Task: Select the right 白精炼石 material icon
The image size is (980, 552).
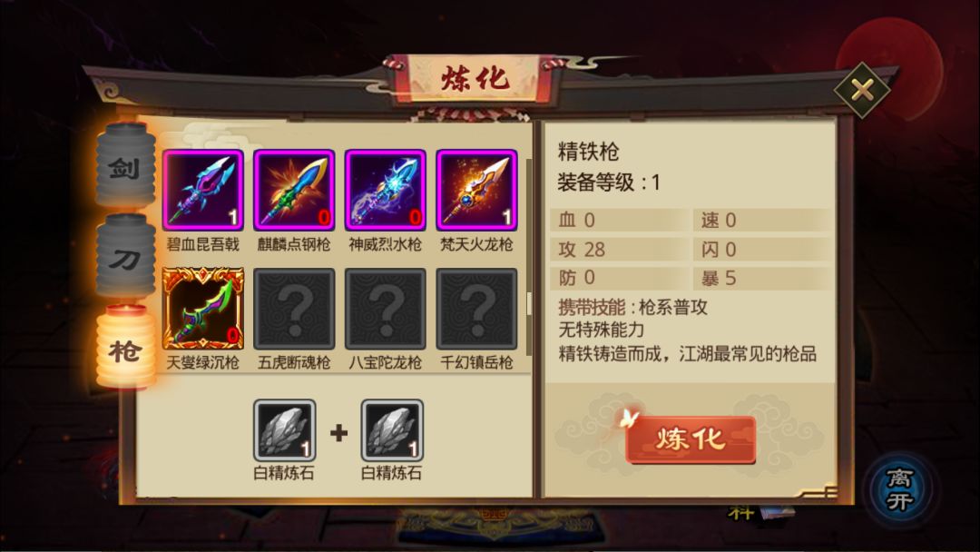Action: tap(392, 430)
